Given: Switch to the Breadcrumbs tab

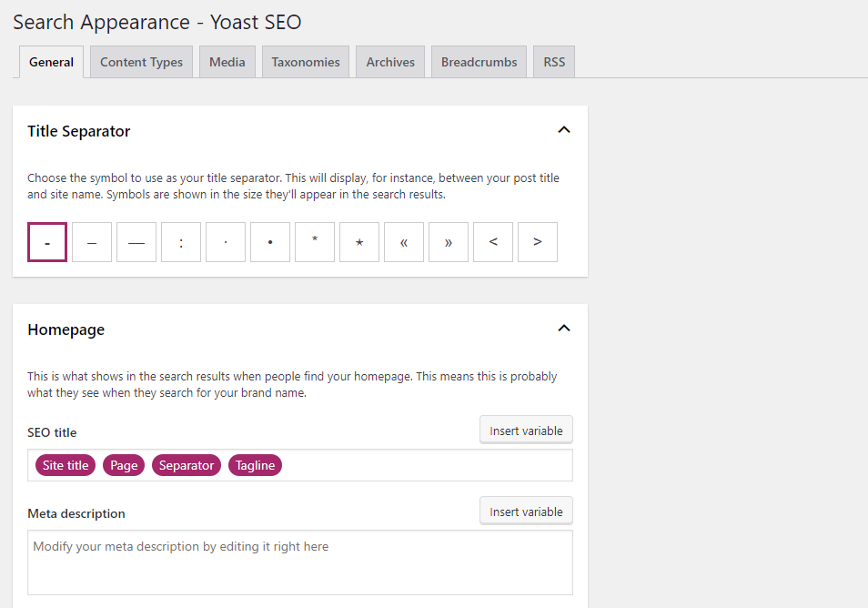Looking at the screenshot, I should [x=479, y=62].
